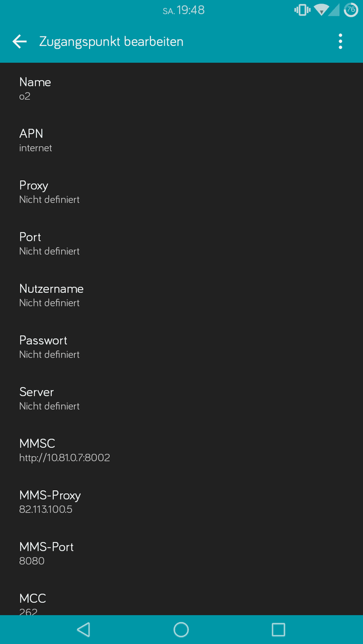Tap the recent apps square button
The width and height of the screenshot is (363, 644).
coord(278,629)
